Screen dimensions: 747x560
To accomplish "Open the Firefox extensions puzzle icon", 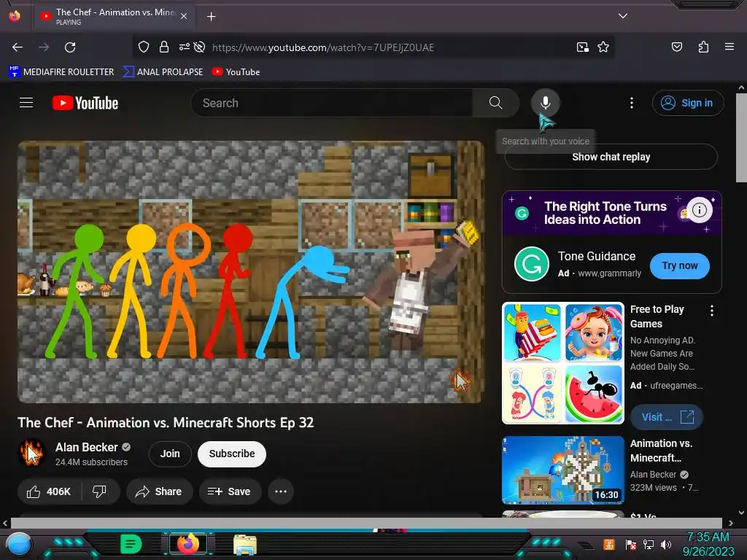I will pos(703,47).
